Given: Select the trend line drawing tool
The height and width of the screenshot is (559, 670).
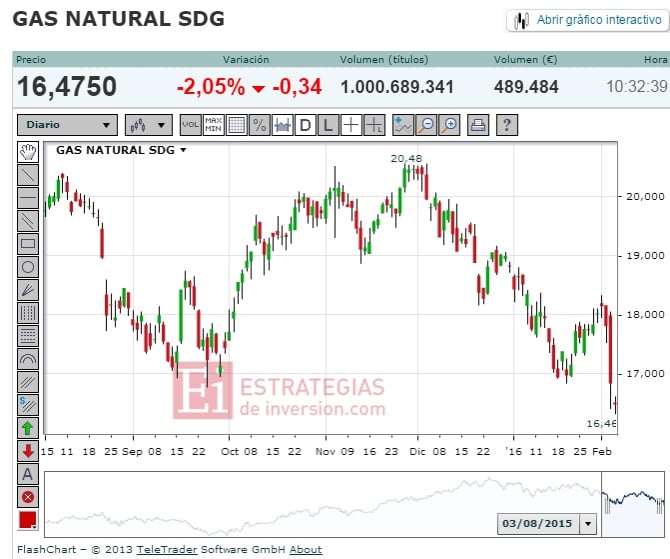Looking at the screenshot, I should click(28, 175).
